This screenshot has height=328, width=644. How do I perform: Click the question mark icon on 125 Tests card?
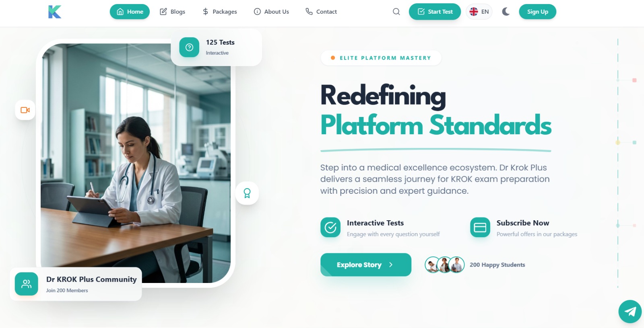pyautogui.click(x=189, y=47)
